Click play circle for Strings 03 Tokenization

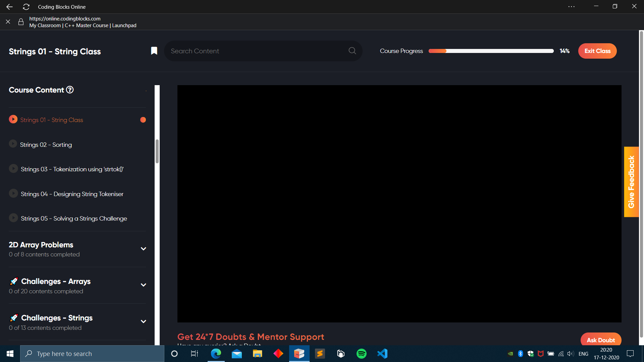tap(13, 168)
